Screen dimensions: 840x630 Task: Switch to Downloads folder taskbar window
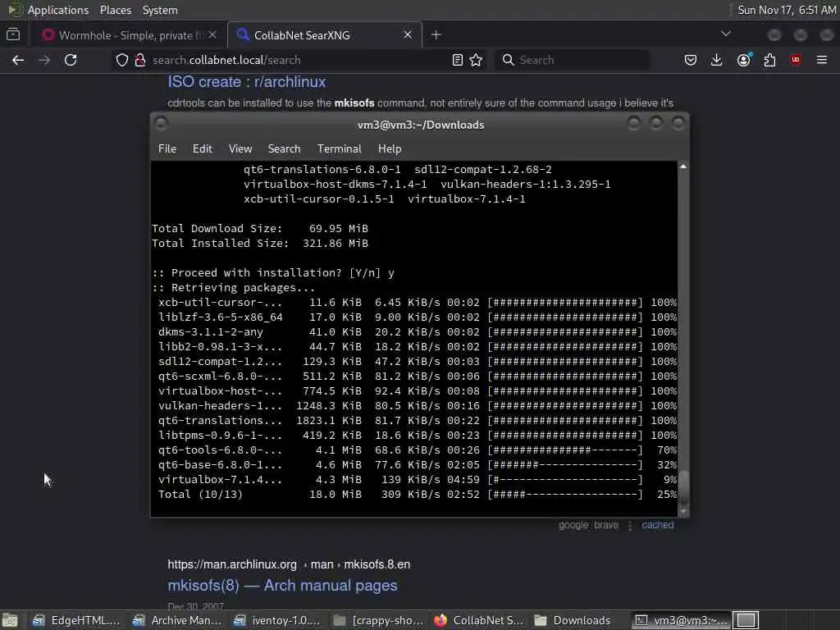(578, 620)
